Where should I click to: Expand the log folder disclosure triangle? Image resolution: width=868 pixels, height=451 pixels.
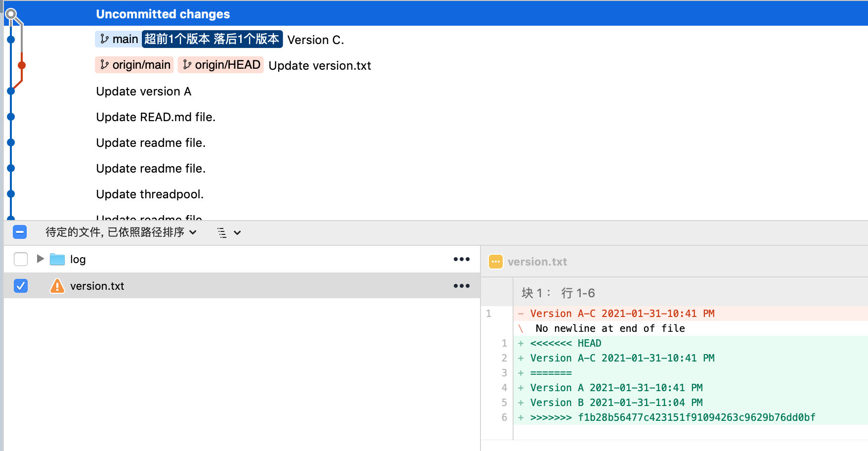41,259
